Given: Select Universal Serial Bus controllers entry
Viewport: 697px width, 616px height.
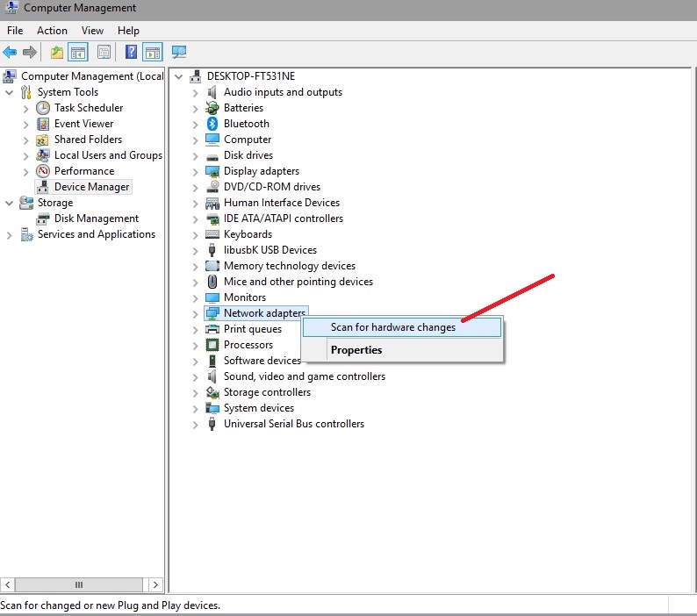Looking at the screenshot, I should click(x=293, y=424).
